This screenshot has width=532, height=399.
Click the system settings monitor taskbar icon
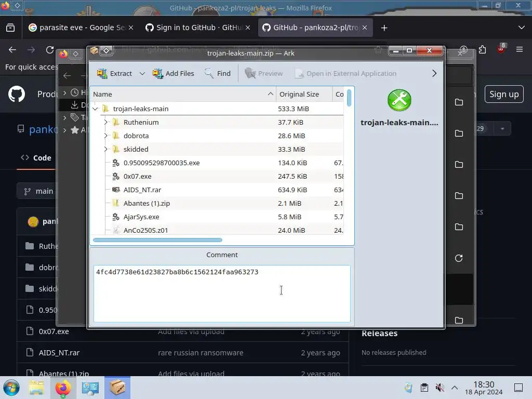coord(90,388)
